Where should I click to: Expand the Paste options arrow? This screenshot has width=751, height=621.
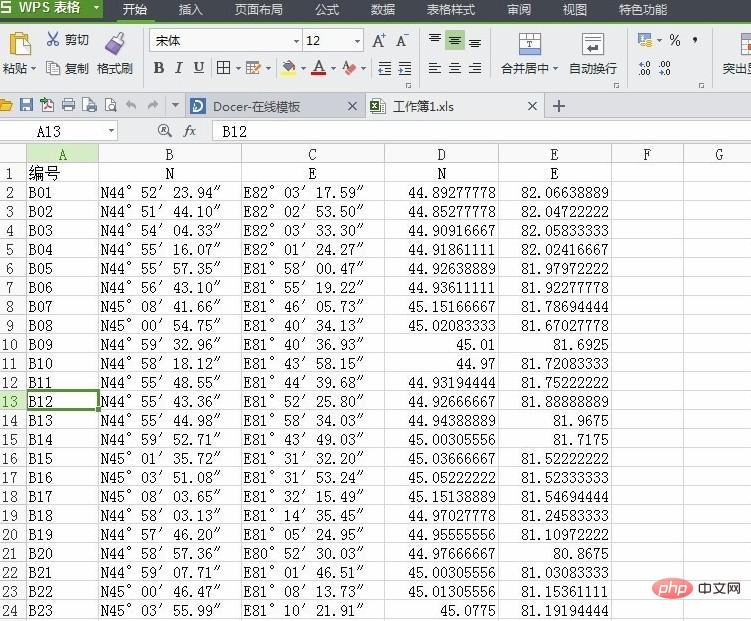click(34, 68)
